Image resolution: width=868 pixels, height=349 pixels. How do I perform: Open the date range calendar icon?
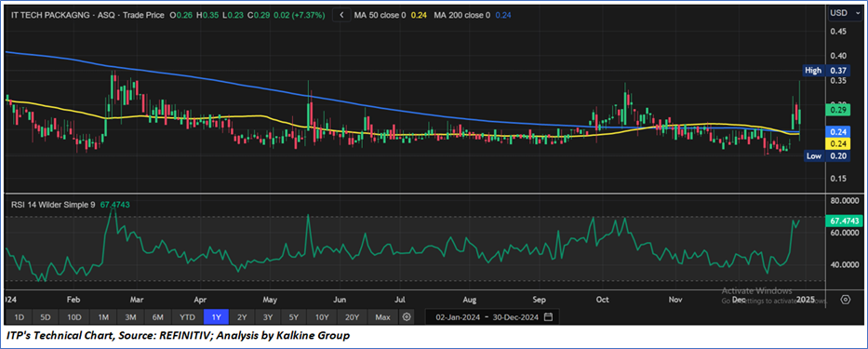(548, 316)
